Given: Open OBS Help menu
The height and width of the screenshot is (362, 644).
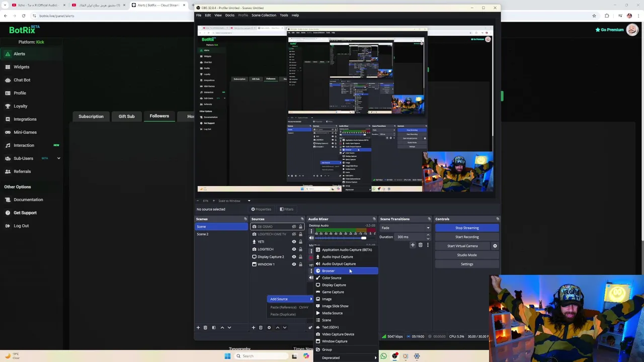Looking at the screenshot, I should pyautogui.click(x=295, y=15).
